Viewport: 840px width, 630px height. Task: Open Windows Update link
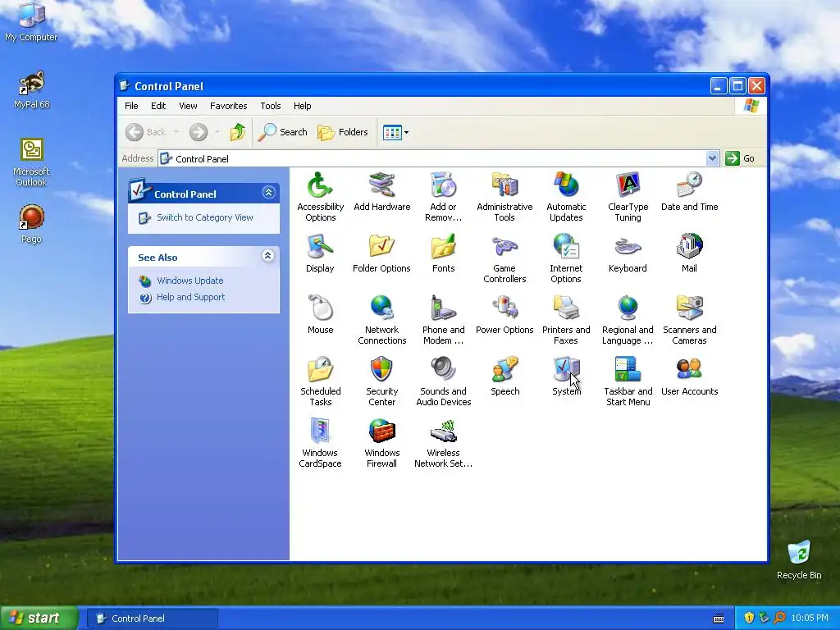click(190, 281)
